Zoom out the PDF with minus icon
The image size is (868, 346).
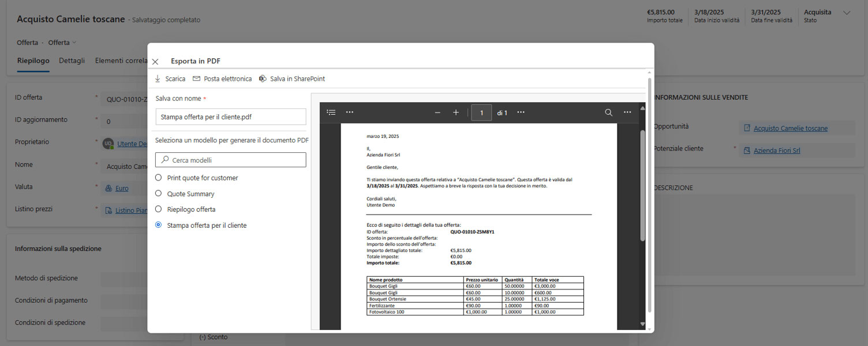(437, 112)
